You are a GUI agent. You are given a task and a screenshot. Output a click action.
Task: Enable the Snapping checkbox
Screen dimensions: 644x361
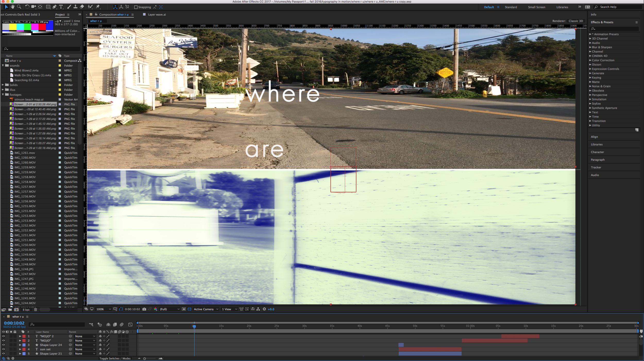tap(136, 7)
